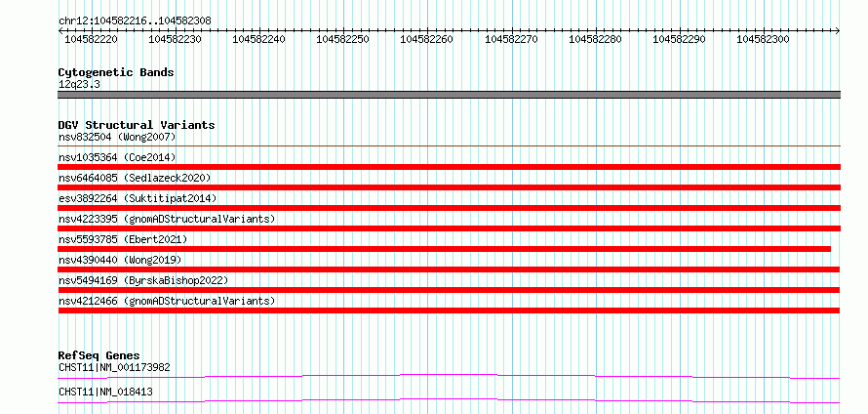Click the 12q23.3 band label
Image resolution: width=868 pixels, height=414 pixels.
[79, 85]
